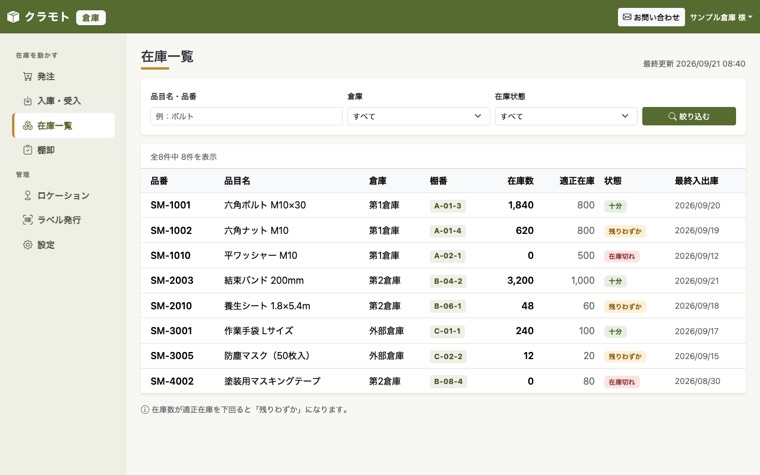Click the pin icon beside ロケーション
Viewport: 760px width, 475px height.
[x=28, y=195]
